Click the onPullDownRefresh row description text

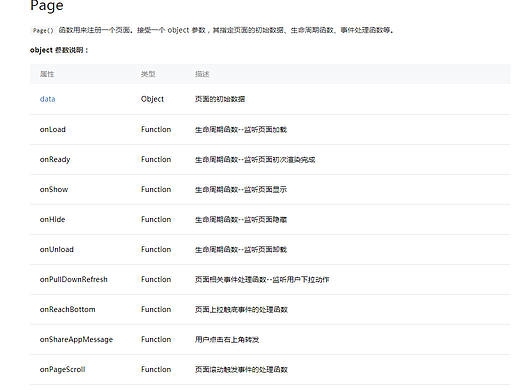coord(262,279)
